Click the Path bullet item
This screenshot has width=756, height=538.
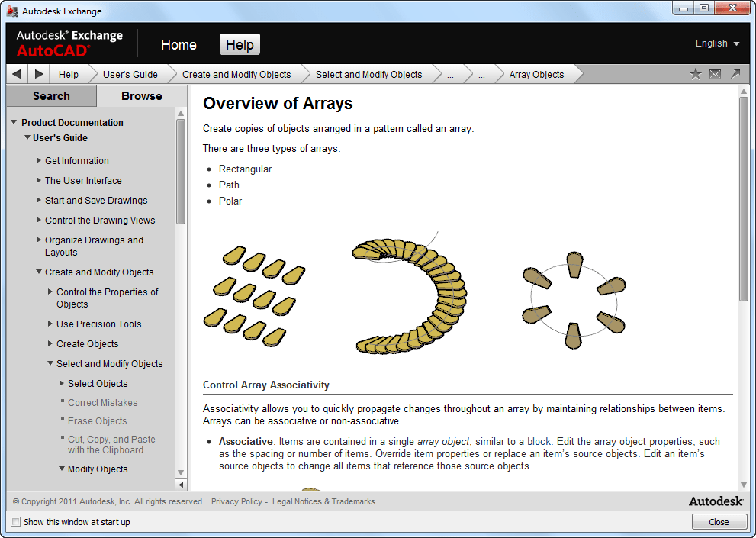pos(229,185)
